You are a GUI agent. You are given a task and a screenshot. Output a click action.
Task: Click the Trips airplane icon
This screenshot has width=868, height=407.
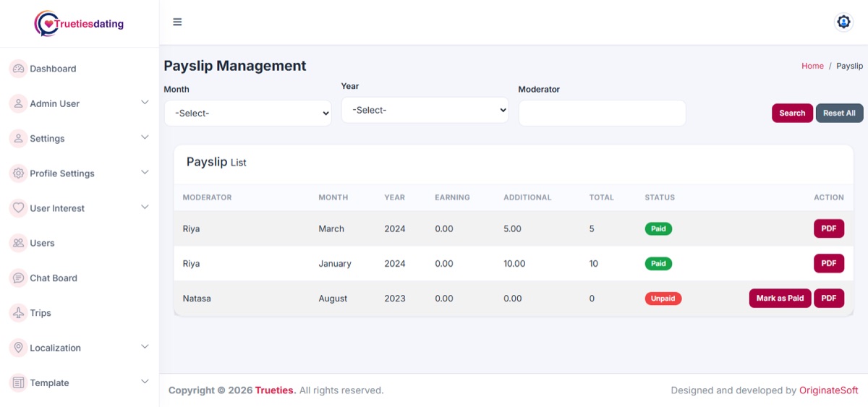click(18, 313)
